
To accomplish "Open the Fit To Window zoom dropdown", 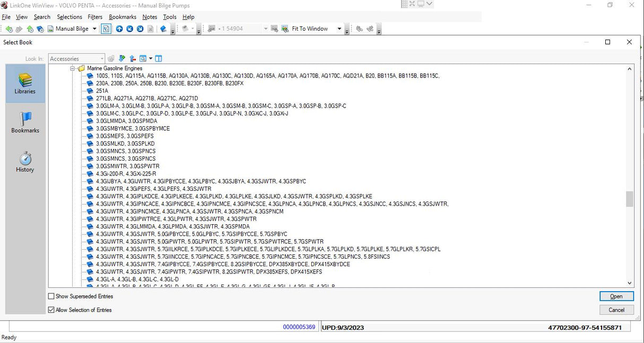I will coord(338,29).
